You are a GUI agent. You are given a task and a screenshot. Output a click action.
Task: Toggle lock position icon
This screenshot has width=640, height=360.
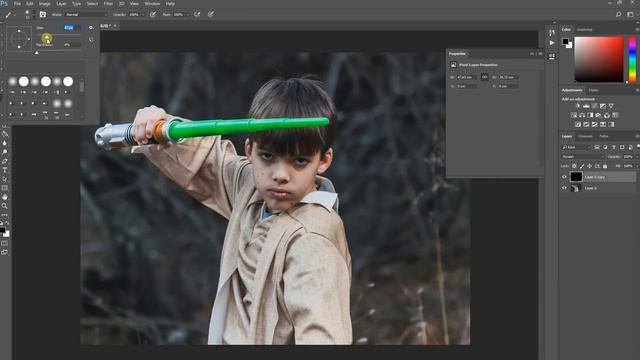[x=589, y=166]
